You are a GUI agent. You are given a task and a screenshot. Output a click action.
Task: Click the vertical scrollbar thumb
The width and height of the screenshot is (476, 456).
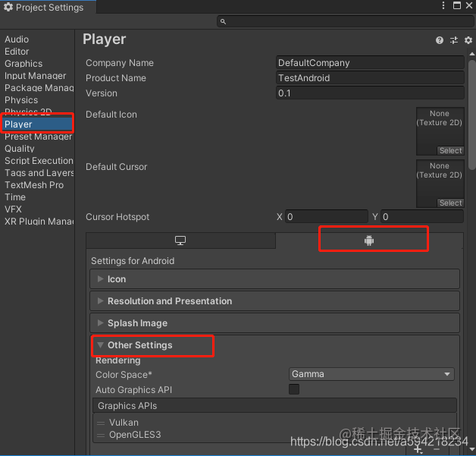pyautogui.click(x=471, y=115)
